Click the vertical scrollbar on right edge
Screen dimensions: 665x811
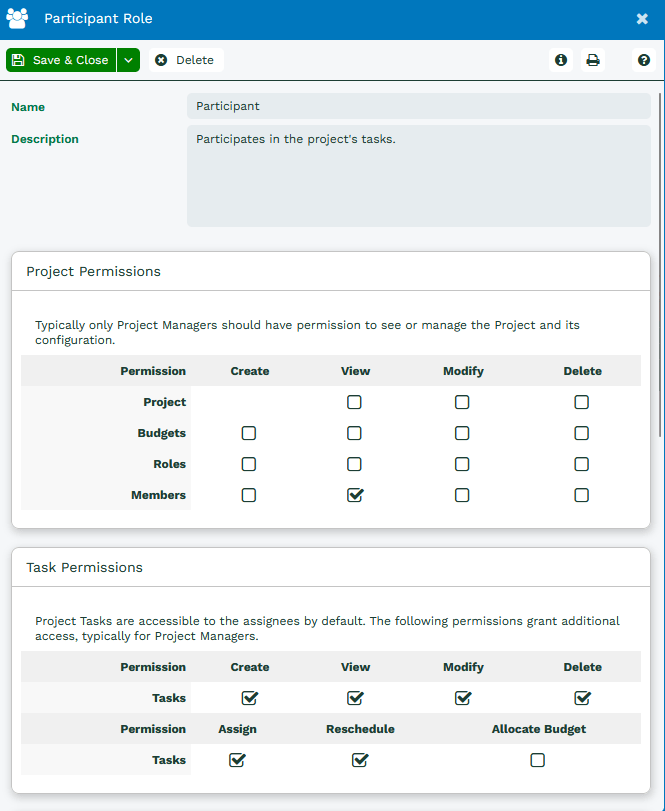[660, 265]
